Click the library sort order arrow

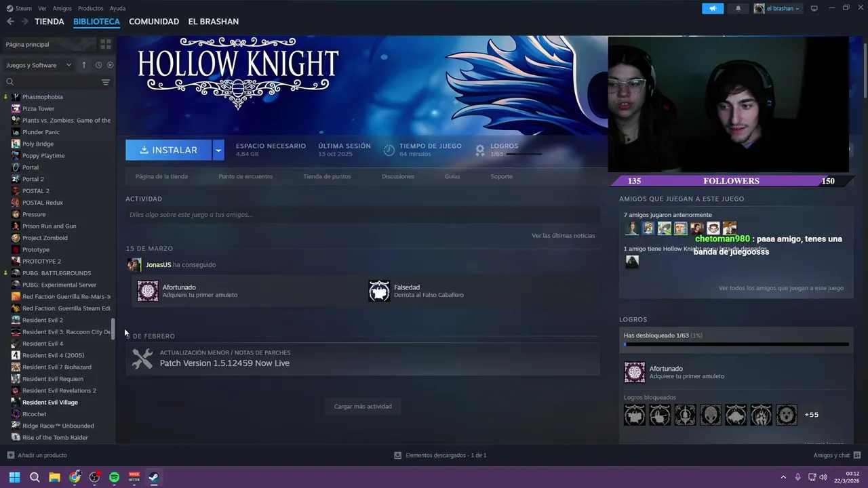[84, 65]
